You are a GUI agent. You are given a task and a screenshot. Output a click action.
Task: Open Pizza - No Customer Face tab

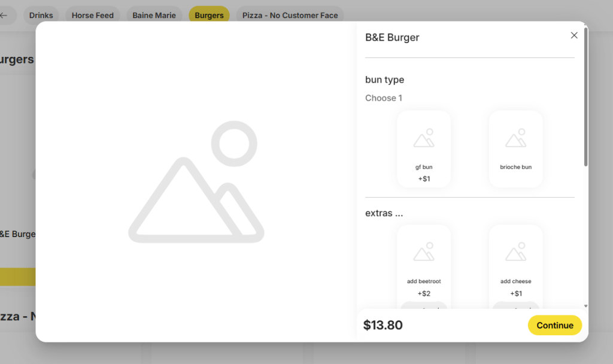(290, 15)
